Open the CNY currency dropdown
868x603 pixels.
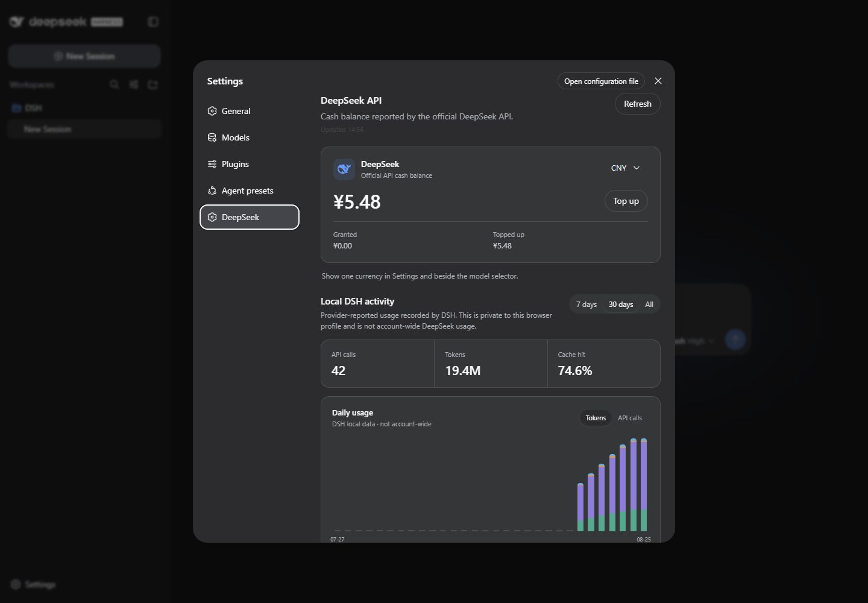pos(625,168)
